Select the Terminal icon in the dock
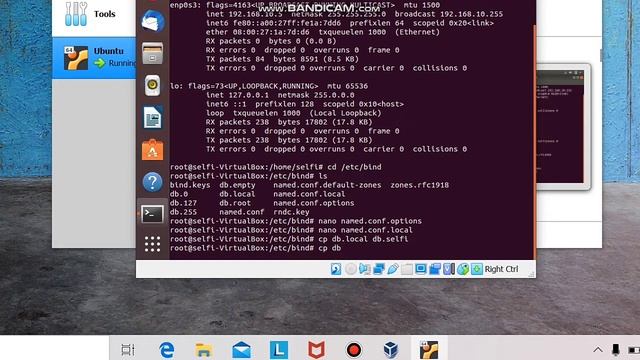Image resolution: width=640 pixels, height=360 pixels. click(x=152, y=214)
